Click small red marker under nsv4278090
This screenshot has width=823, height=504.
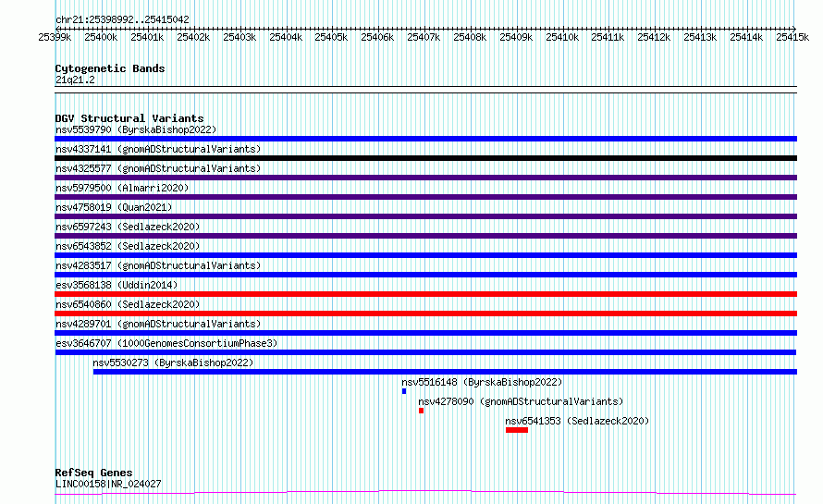(421, 411)
